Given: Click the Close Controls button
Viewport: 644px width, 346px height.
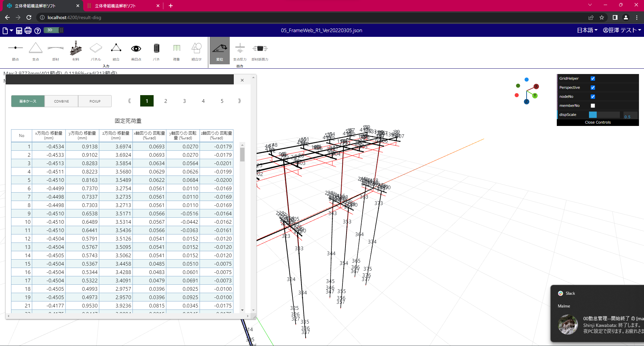Looking at the screenshot, I should click(x=598, y=122).
